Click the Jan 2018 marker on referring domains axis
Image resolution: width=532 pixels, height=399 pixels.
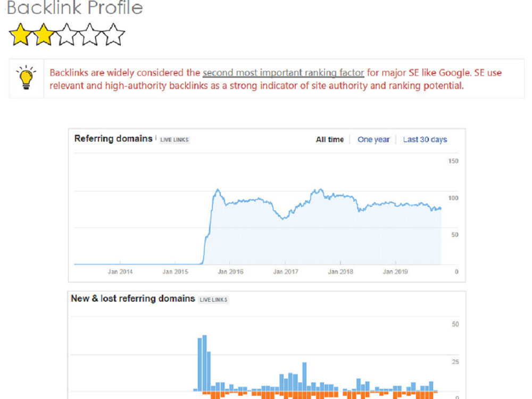pos(340,271)
